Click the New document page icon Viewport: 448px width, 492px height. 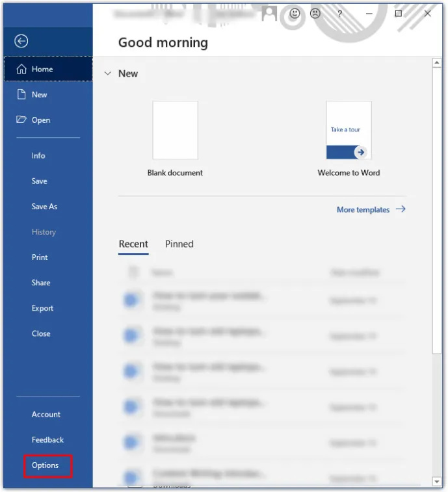[x=21, y=94]
